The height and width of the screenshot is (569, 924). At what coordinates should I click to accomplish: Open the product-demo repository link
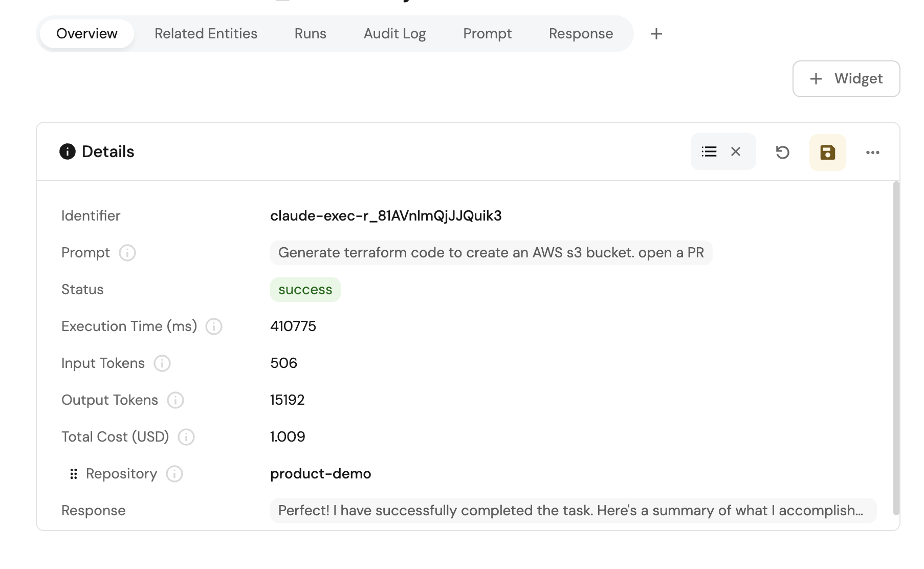pyautogui.click(x=320, y=474)
